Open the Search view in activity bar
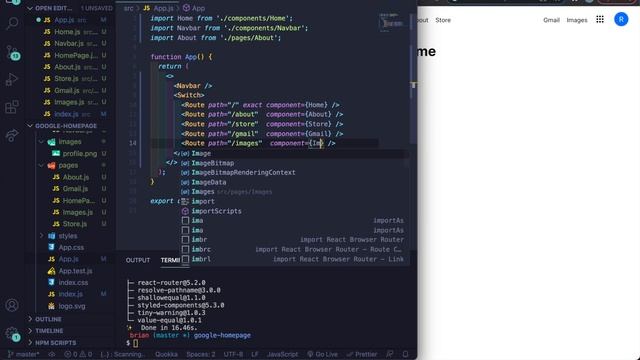640x360 pixels. click(x=12, y=23)
